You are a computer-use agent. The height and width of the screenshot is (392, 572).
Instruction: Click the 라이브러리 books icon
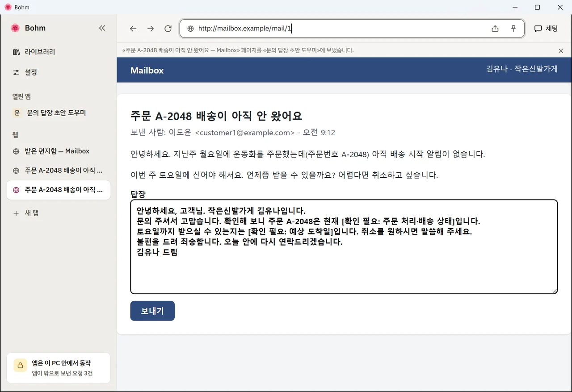pos(17,52)
